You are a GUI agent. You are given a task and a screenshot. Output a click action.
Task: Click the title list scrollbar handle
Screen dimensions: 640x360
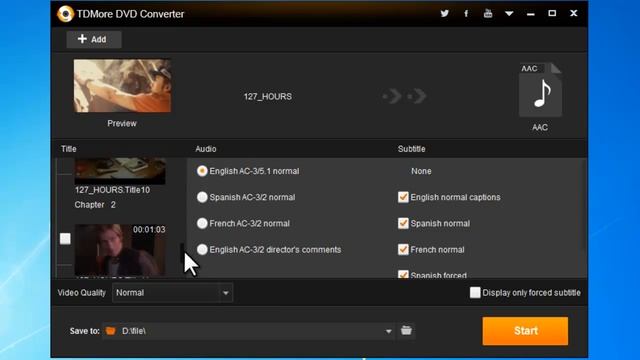(182, 253)
